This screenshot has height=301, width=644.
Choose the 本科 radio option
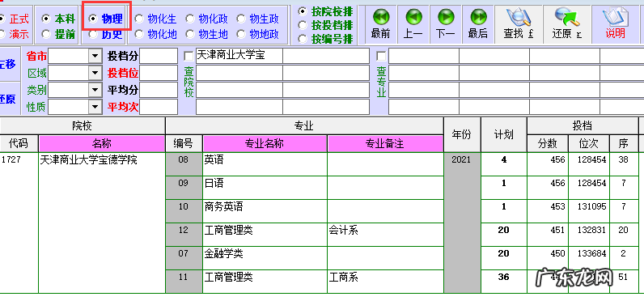tap(46, 19)
